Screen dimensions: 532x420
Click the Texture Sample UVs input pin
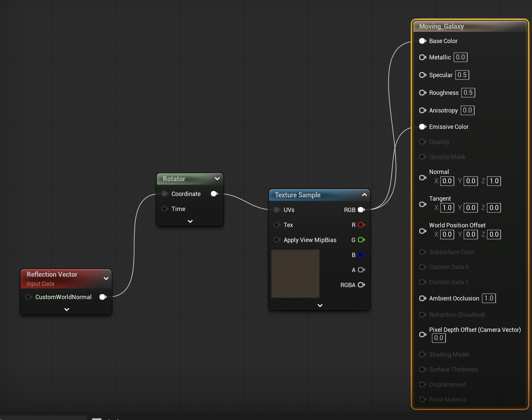click(277, 210)
